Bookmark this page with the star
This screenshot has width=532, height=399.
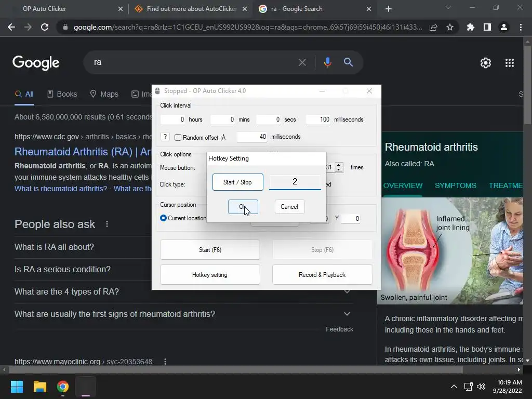coord(450,27)
